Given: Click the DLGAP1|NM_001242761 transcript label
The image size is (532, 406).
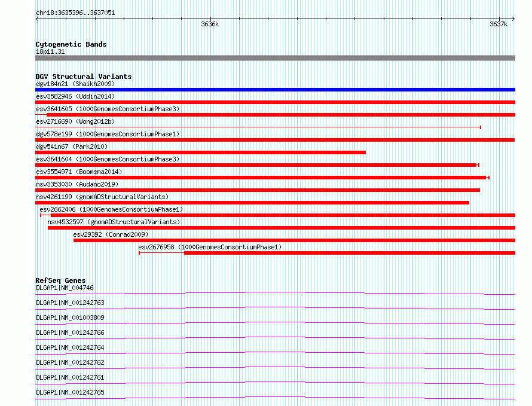Looking at the screenshot, I should click(x=70, y=377).
